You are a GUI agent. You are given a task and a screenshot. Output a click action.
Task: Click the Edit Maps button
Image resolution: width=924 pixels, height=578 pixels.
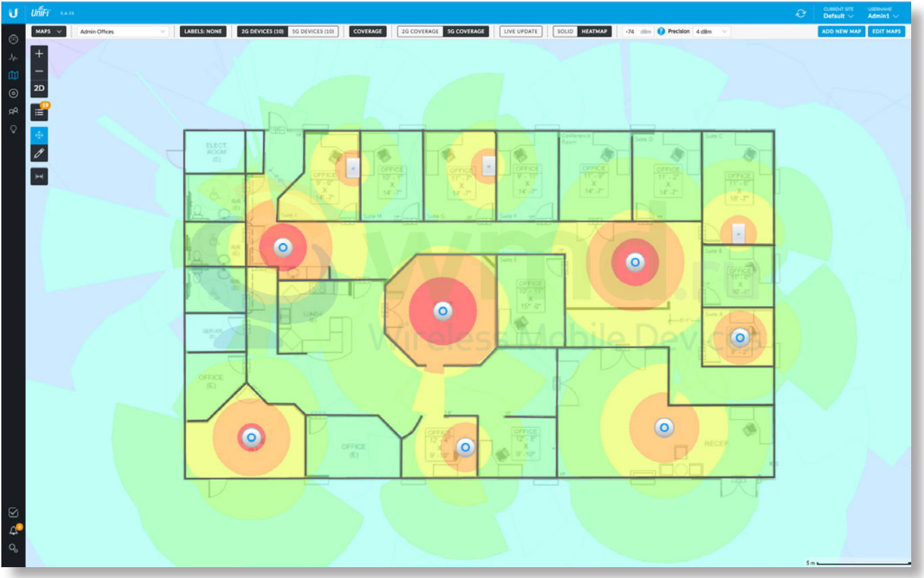(x=886, y=31)
